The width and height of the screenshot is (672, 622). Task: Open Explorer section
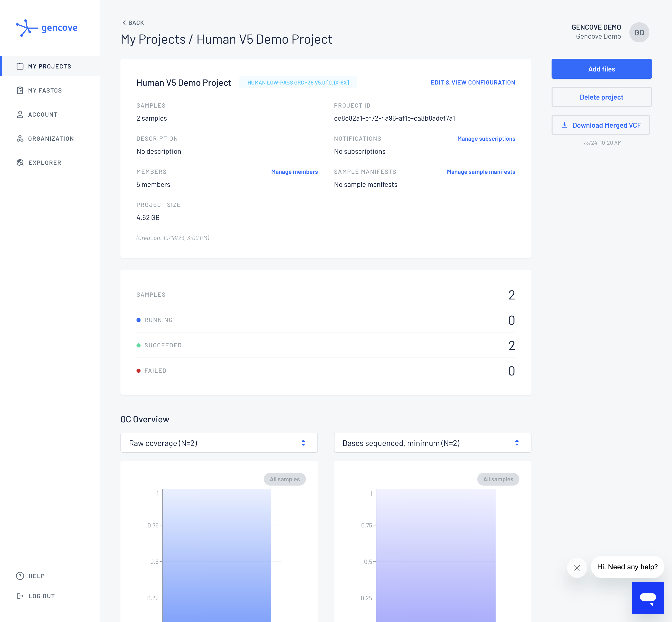(x=50, y=163)
